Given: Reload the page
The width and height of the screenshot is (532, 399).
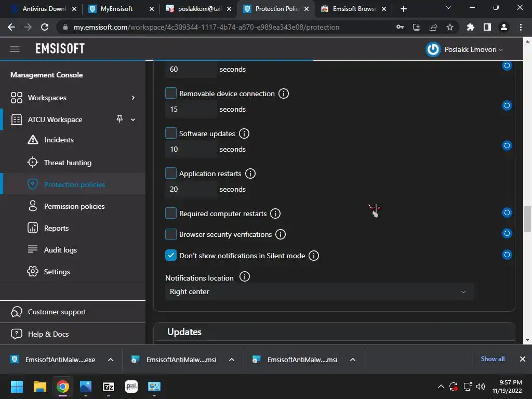Looking at the screenshot, I should tap(45, 27).
